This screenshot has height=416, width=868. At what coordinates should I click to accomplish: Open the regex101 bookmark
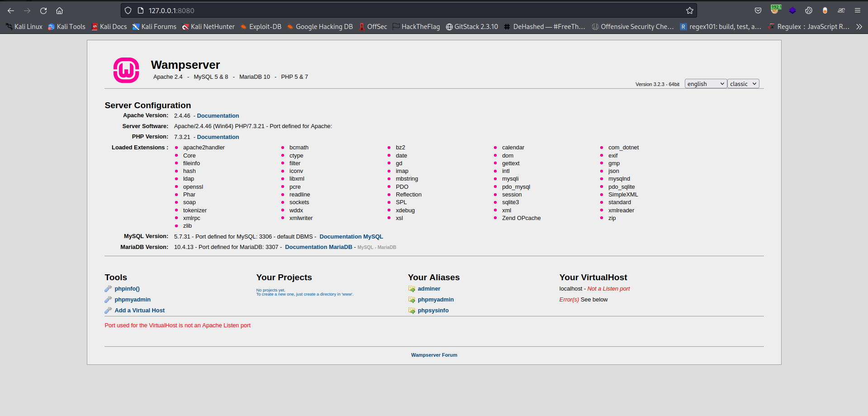(x=721, y=27)
